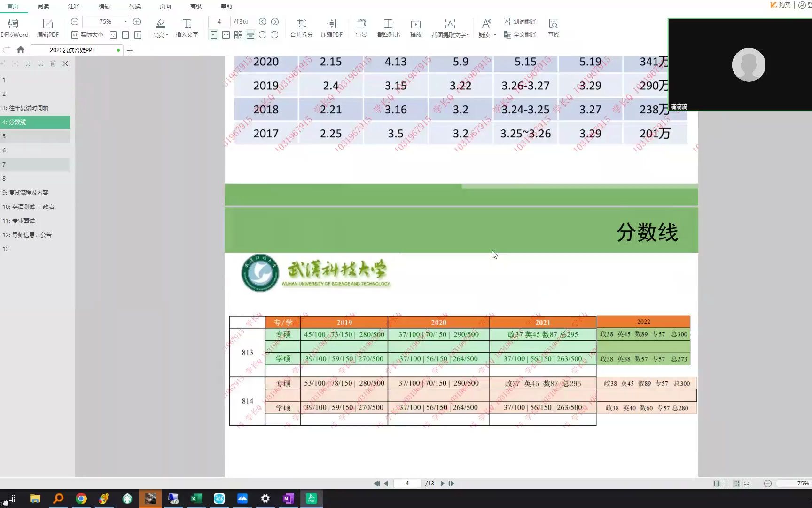Image resolution: width=812 pixels, height=508 pixels.
Task: Switch to the 注释 menu tab
Action: click(x=73, y=6)
